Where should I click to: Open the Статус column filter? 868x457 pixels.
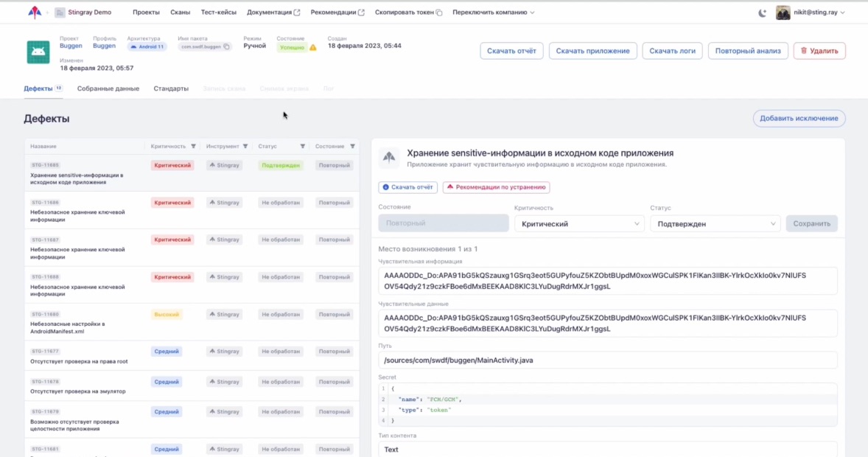click(x=302, y=146)
